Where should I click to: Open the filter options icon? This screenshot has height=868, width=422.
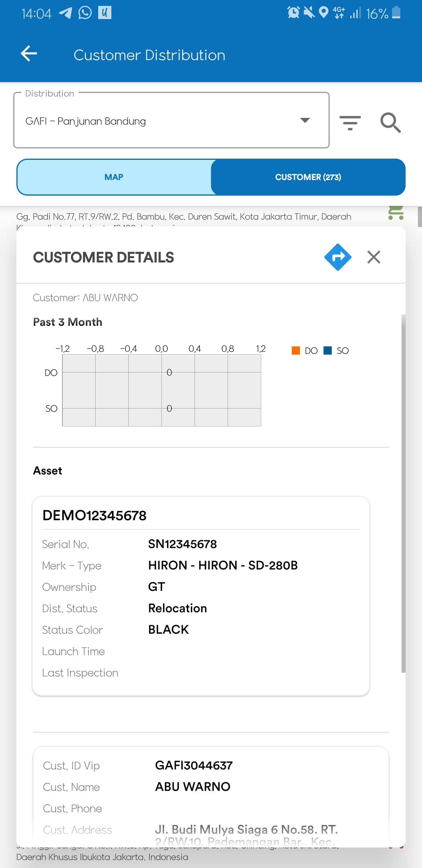coord(350,123)
